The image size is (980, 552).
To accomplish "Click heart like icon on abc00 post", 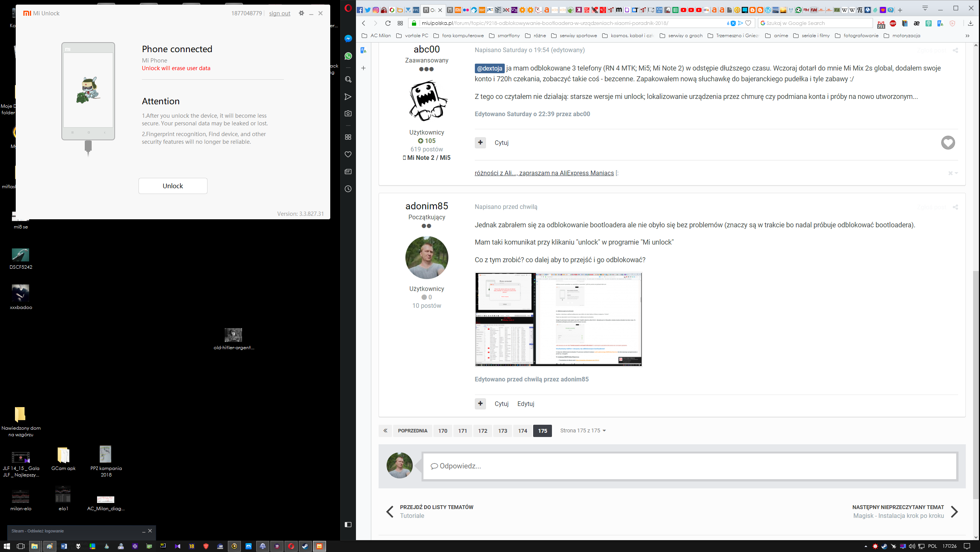I will [x=948, y=143].
